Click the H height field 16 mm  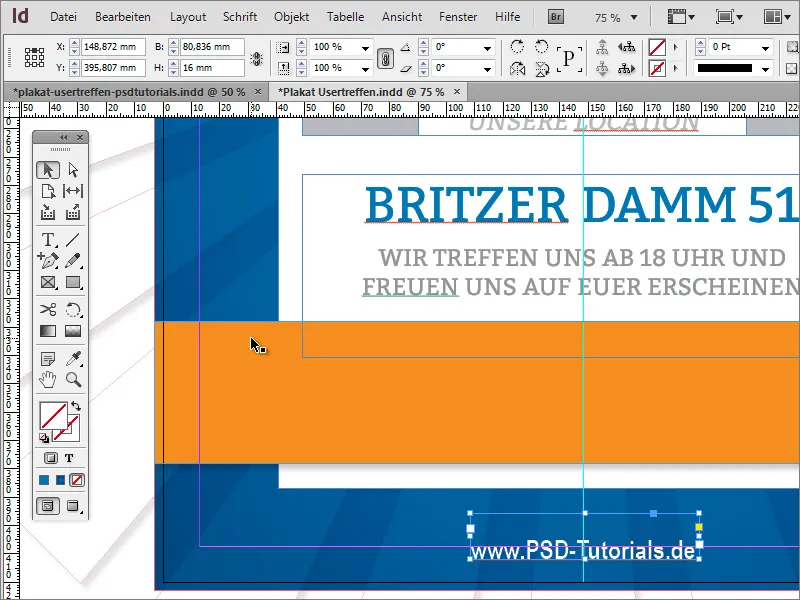click(212, 68)
